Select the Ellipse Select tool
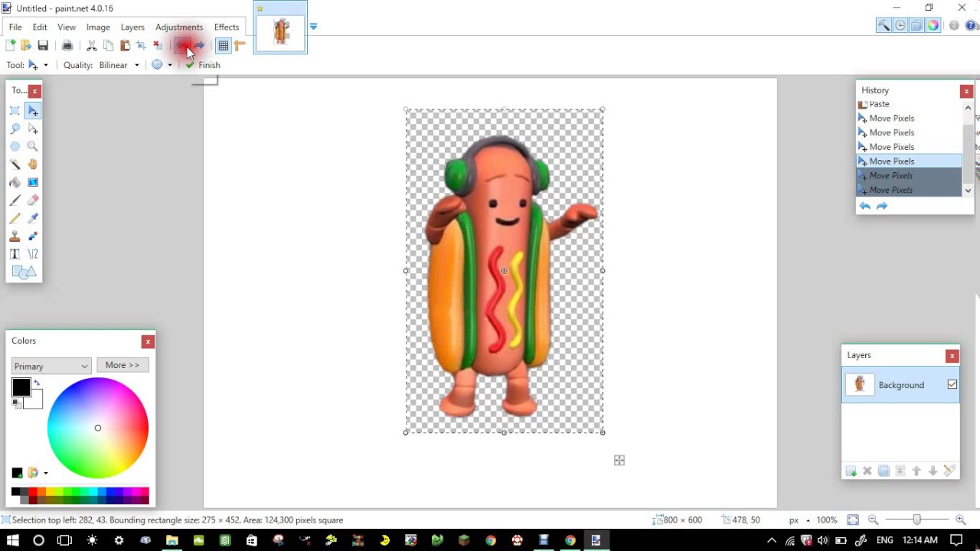The width and height of the screenshot is (980, 551). pos(15,146)
